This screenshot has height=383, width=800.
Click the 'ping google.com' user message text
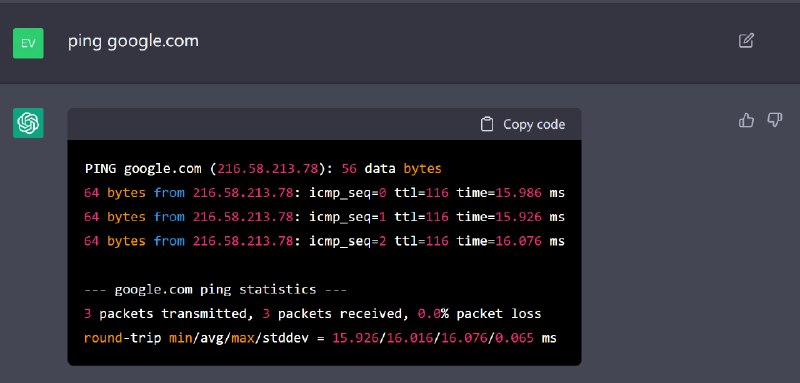click(x=133, y=41)
